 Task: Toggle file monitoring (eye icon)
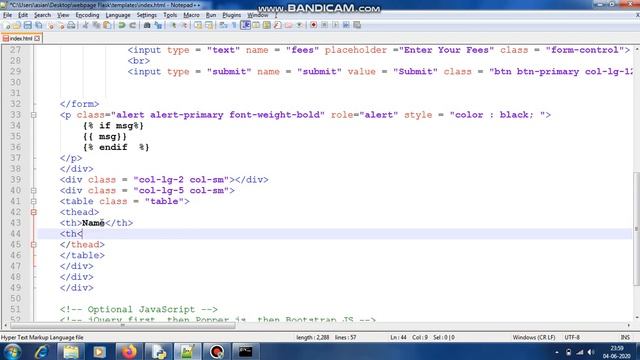[x=300, y=25]
